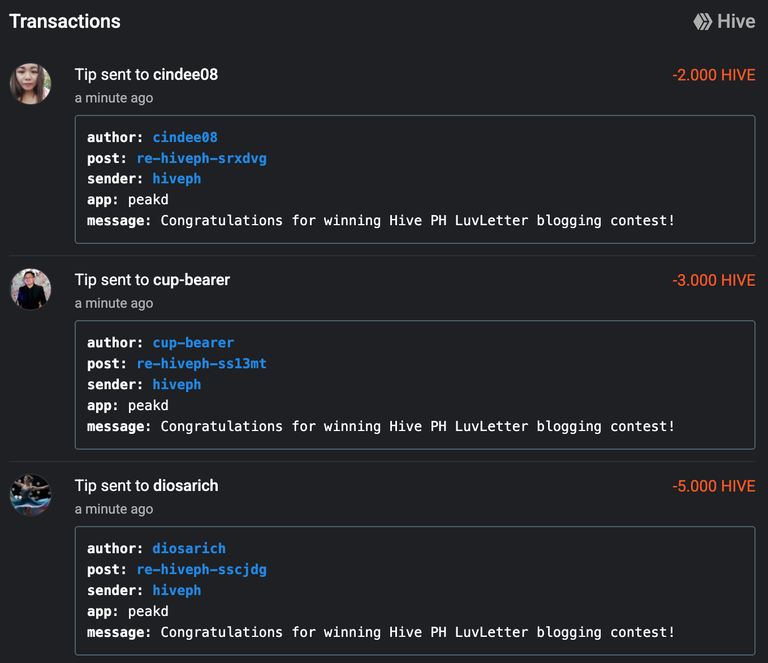Open author link diosarich
The image size is (768, 663).
189,548
